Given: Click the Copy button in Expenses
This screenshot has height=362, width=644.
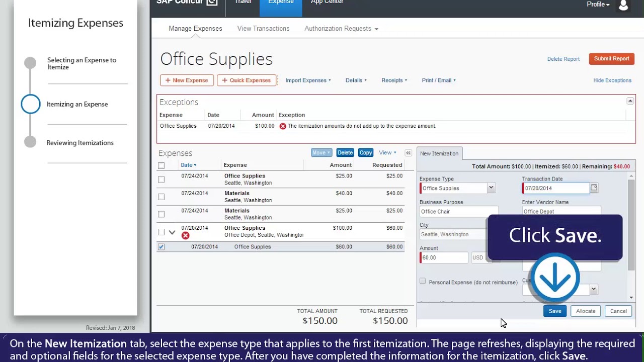Looking at the screenshot, I should [366, 153].
